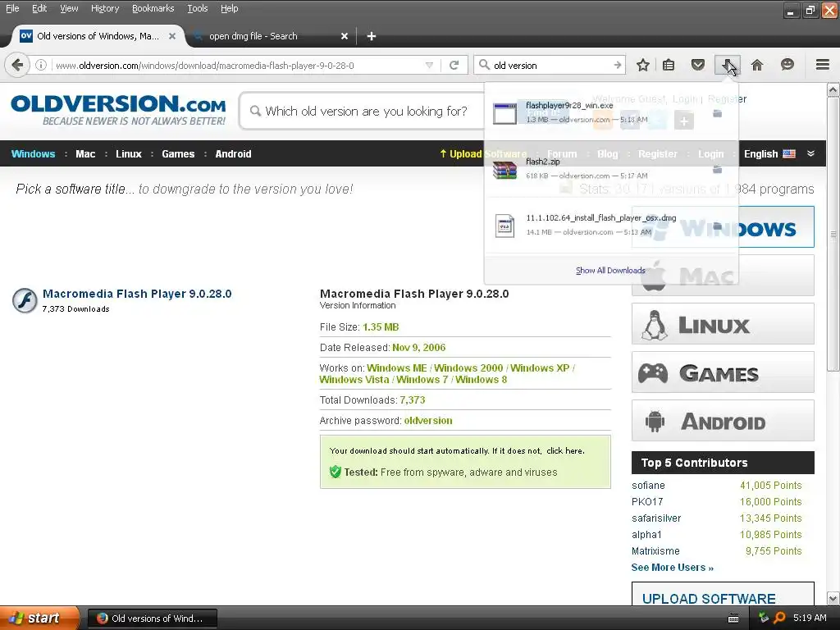Click the 'click here' download link
Viewport: 840px width, 630px height.
coord(565,450)
